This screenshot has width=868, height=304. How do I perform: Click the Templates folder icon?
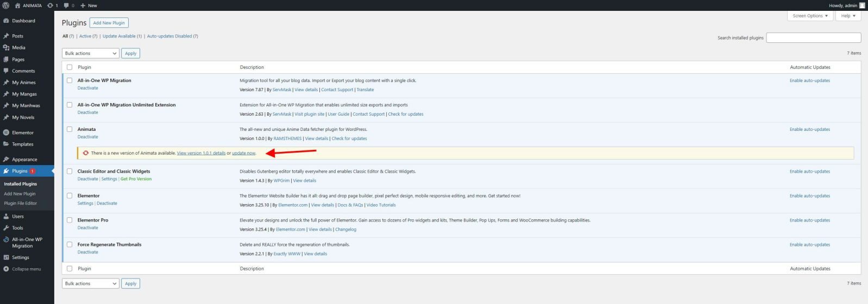click(6, 144)
